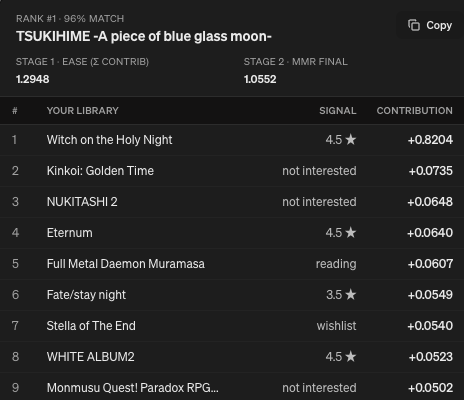
Task: Open the Eternum library entry
Action: (232, 233)
